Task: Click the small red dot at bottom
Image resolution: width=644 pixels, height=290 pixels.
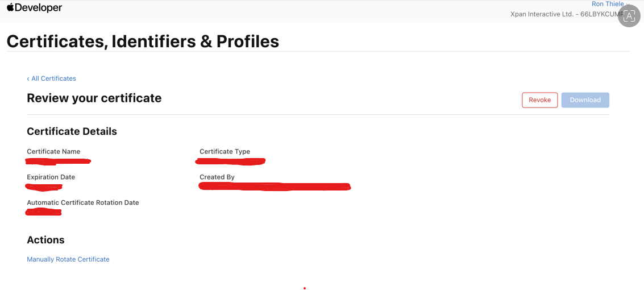Action: point(304,288)
